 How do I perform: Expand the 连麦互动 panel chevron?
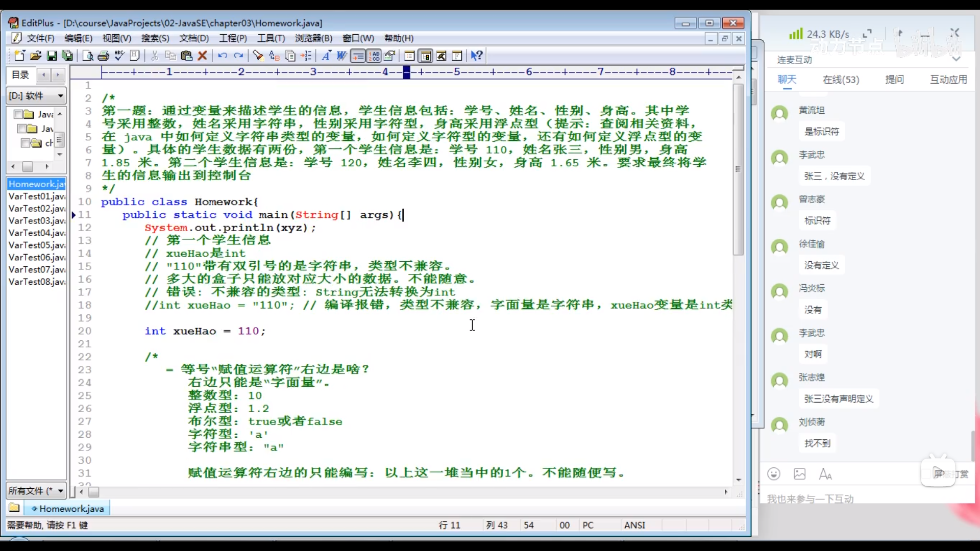pyautogui.click(x=957, y=59)
